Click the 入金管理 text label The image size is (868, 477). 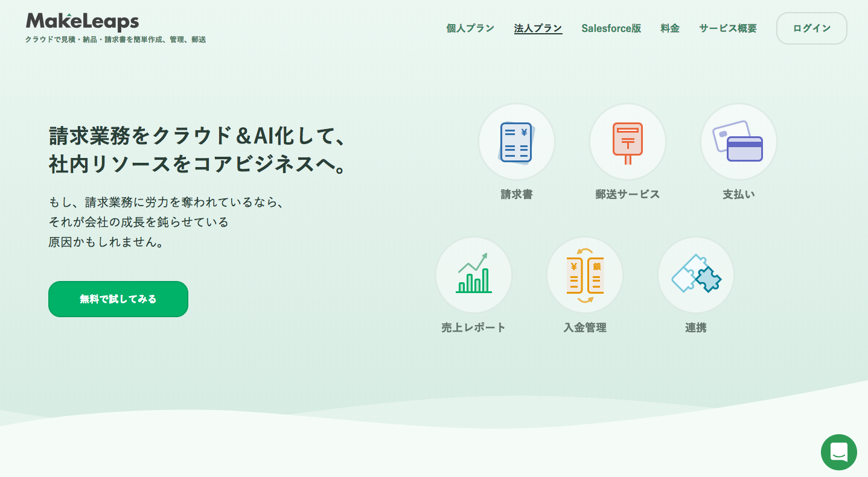click(585, 327)
